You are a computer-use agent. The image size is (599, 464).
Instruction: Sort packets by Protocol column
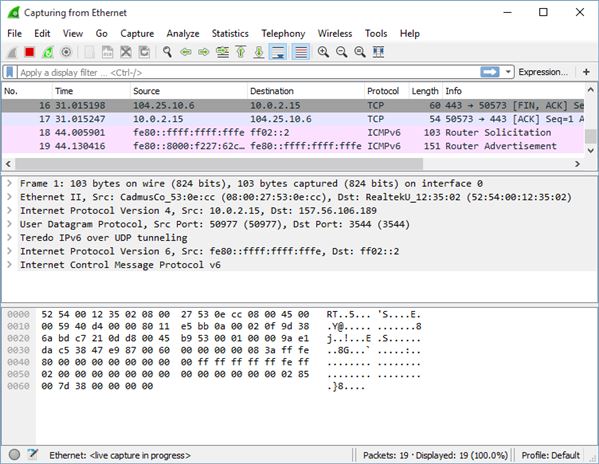tap(387, 91)
